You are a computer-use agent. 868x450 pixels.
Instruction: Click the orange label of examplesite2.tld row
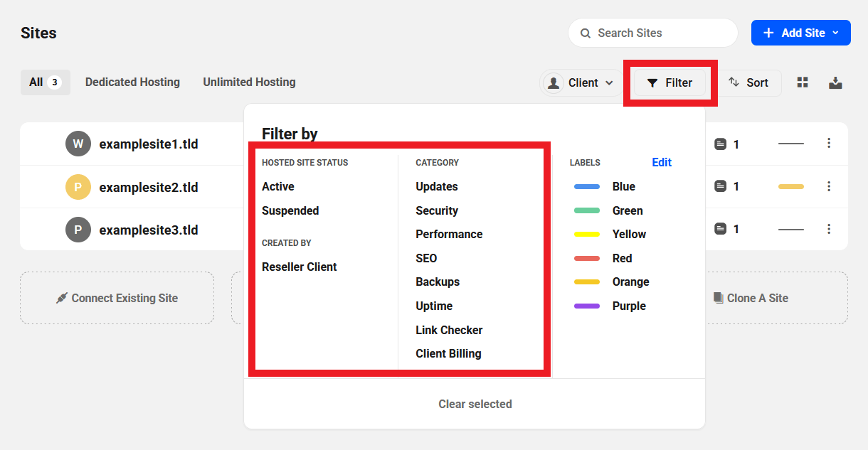click(790, 186)
